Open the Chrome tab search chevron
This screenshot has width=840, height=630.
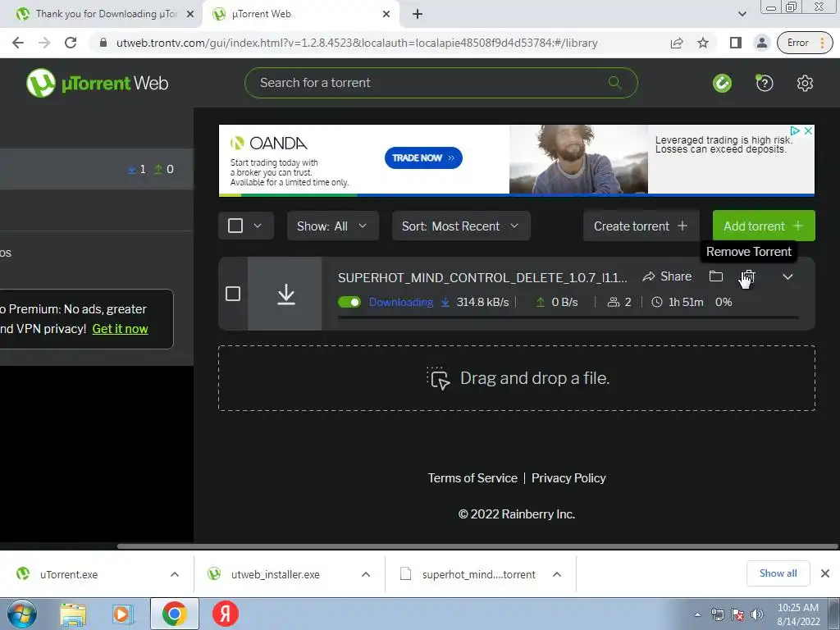coord(742,15)
